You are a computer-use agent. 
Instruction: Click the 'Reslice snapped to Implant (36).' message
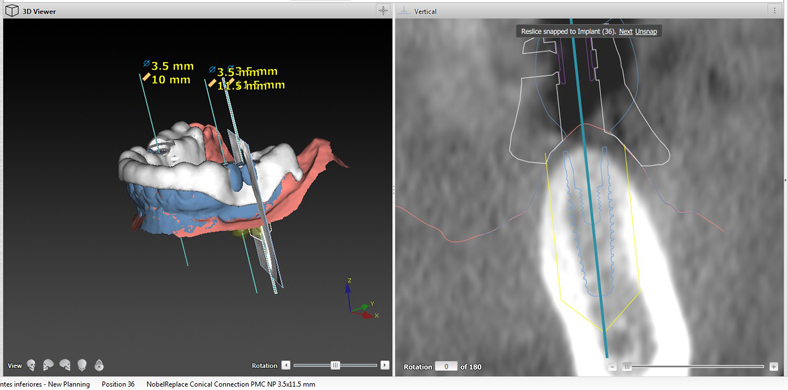[x=568, y=32]
